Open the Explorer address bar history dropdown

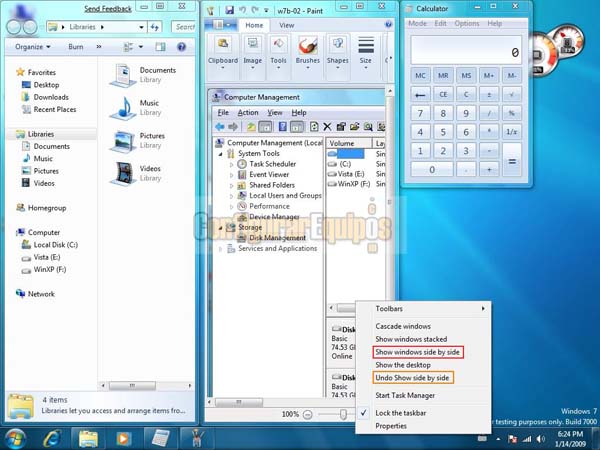tap(141, 27)
